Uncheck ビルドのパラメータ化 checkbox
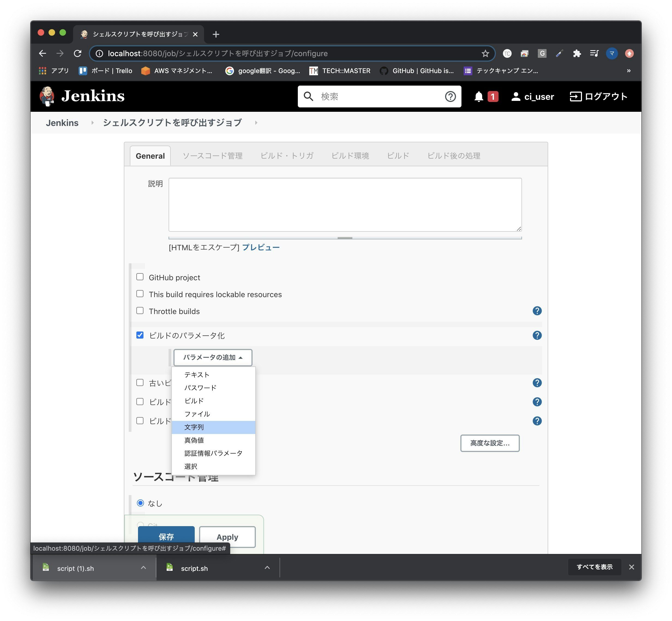Image resolution: width=672 pixels, height=621 pixels. (x=140, y=335)
